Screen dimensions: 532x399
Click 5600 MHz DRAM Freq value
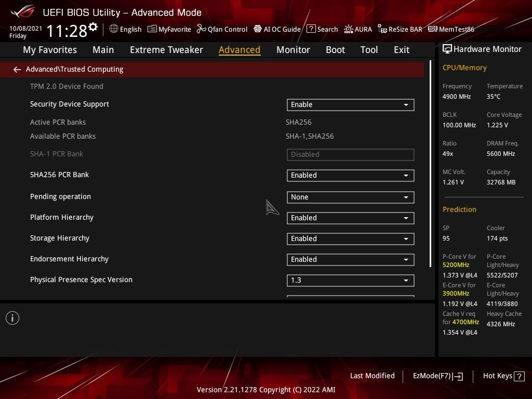(x=501, y=154)
